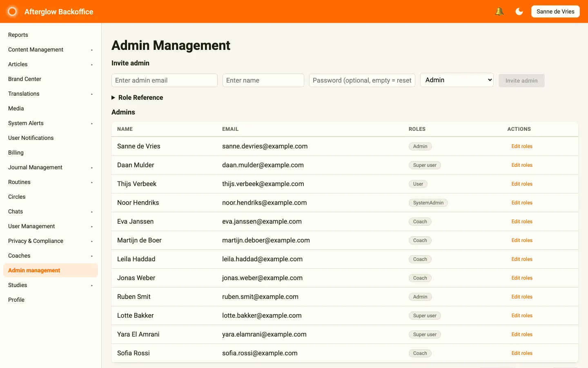Click the SystemAdmin role badge

click(x=428, y=203)
